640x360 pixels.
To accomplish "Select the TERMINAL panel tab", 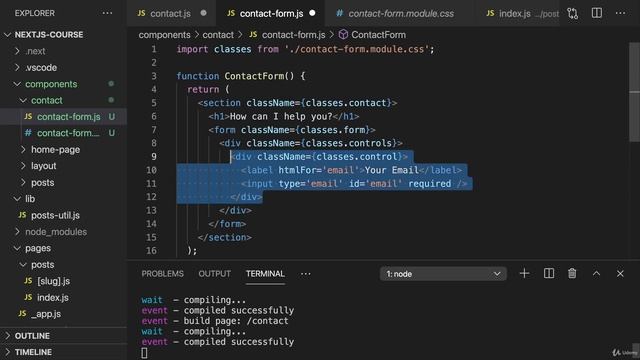I will tap(265, 274).
